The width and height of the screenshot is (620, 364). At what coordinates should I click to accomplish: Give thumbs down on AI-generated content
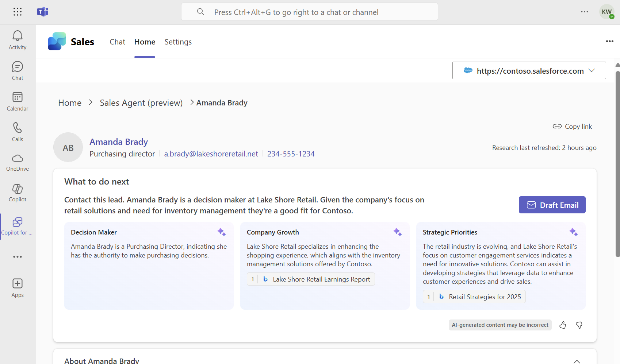pos(579,325)
